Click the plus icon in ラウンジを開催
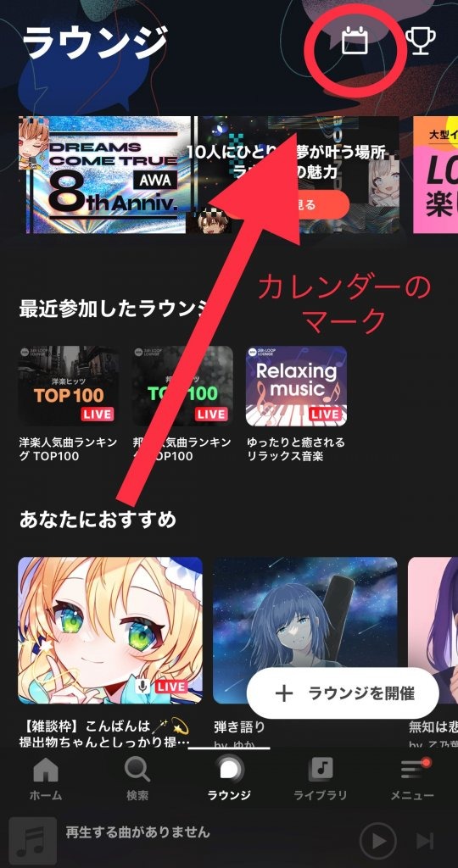This screenshot has width=458, height=868. (x=283, y=693)
